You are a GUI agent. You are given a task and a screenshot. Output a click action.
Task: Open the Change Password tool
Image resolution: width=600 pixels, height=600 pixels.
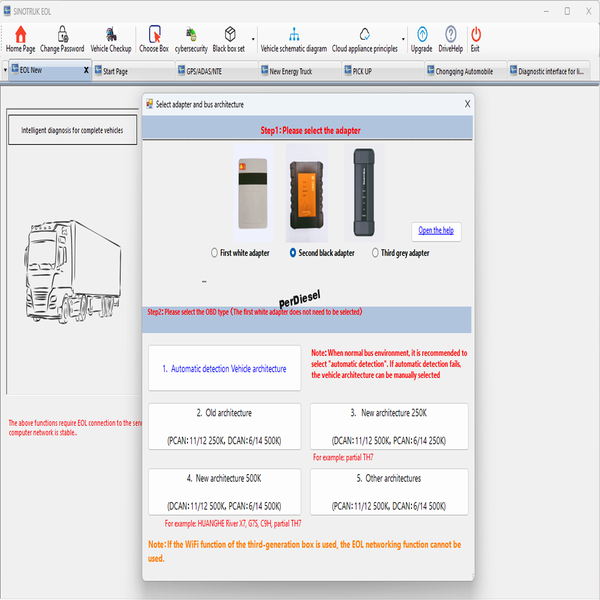point(62,38)
